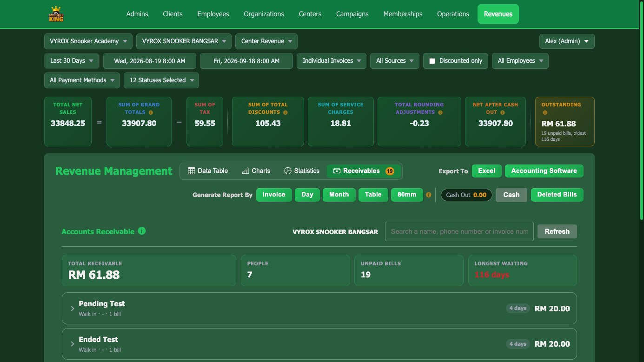The height and width of the screenshot is (362, 644).
Task: Click info icon under Outstanding label
Action: click(544, 112)
